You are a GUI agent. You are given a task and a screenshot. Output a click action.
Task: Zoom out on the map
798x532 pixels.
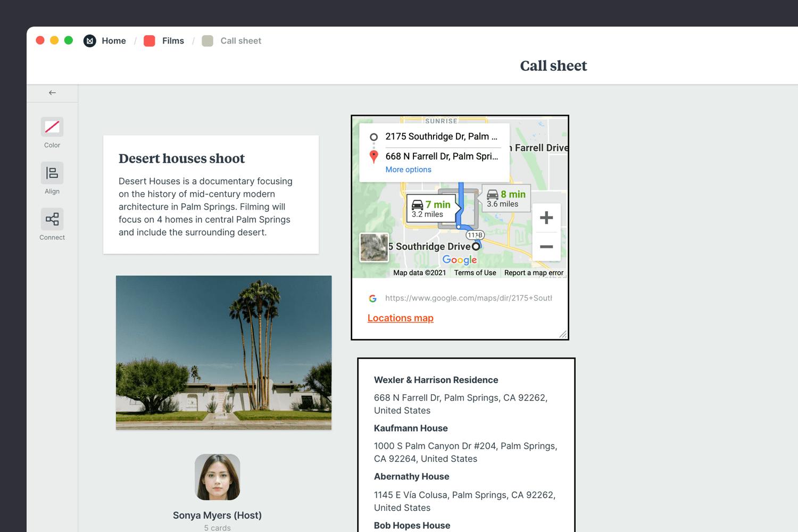click(546, 247)
